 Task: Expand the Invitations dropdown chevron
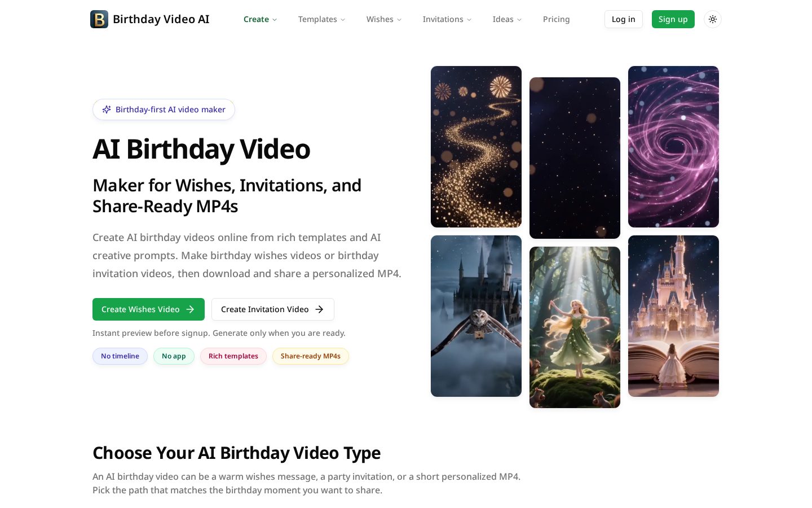tap(469, 20)
